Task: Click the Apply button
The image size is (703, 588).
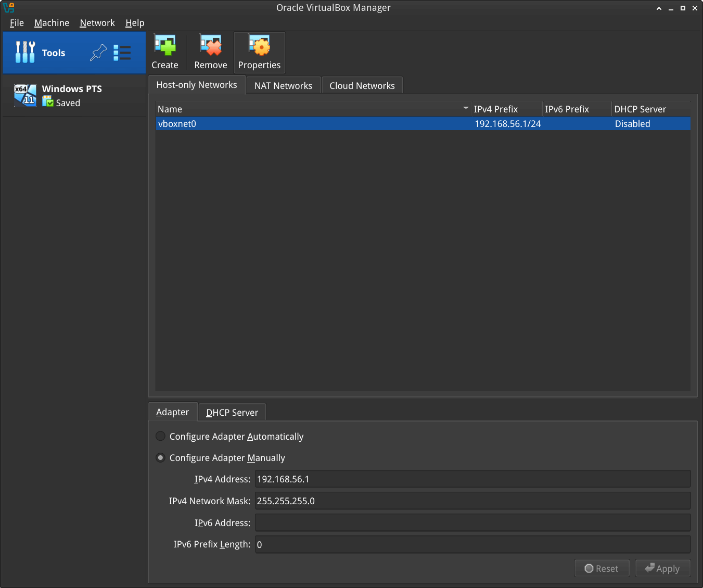Action: pyautogui.click(x=662, y=568)
